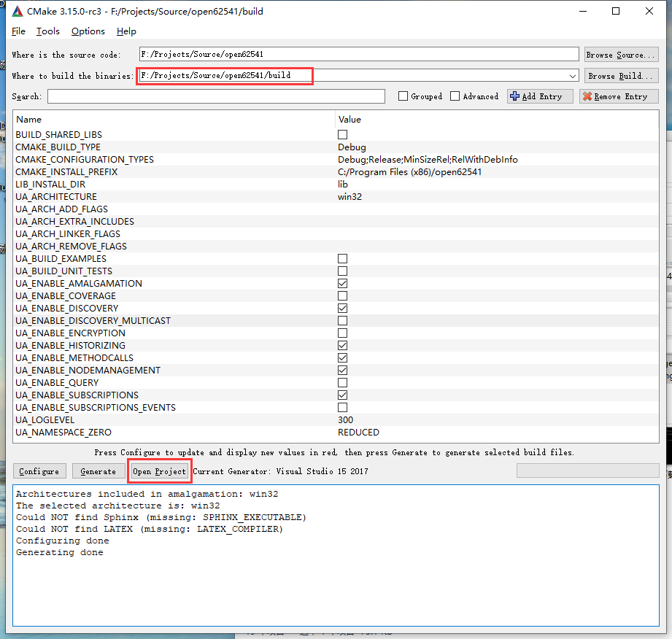The height and width of the screenshot is (639, 672).
Task: Click into the Search field
Action: coord(216,96)
